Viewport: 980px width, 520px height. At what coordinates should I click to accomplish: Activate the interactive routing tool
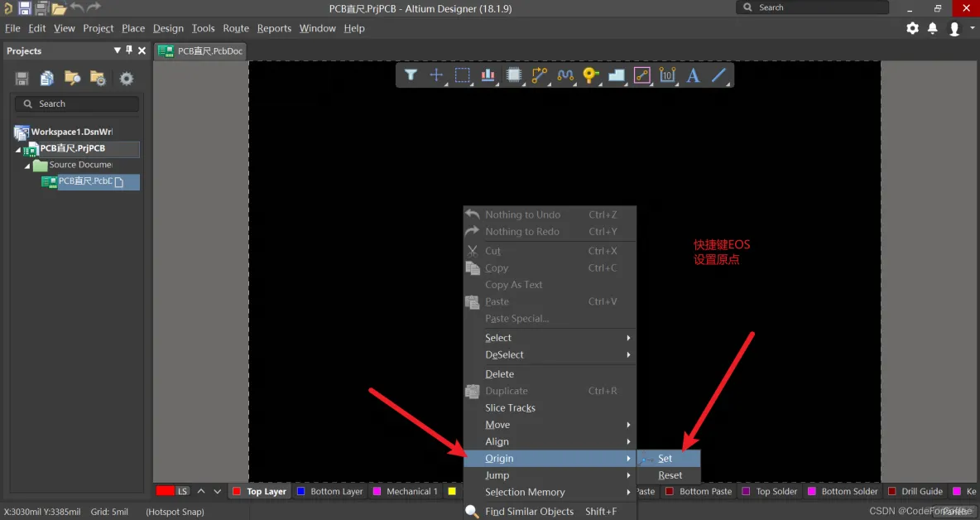[540, 75]
